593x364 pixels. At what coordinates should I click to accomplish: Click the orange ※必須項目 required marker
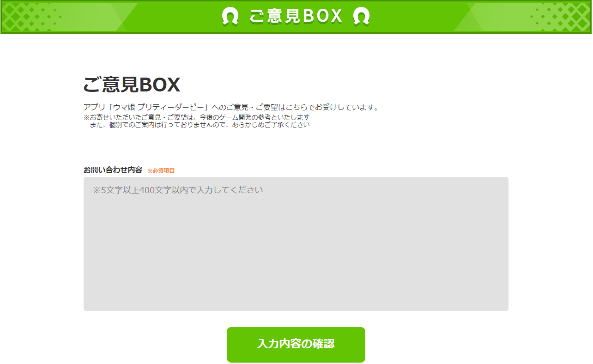161,171
